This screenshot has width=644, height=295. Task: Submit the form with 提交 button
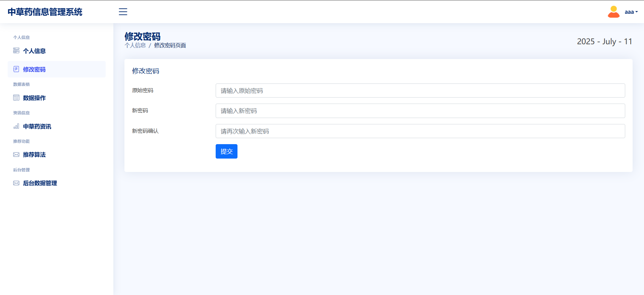tap(226, 151)
